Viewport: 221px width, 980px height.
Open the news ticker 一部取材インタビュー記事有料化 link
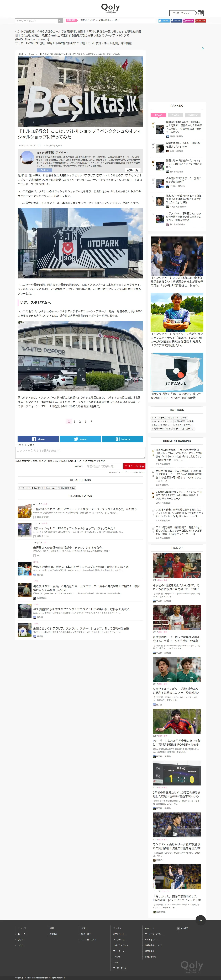click(99, 20)
